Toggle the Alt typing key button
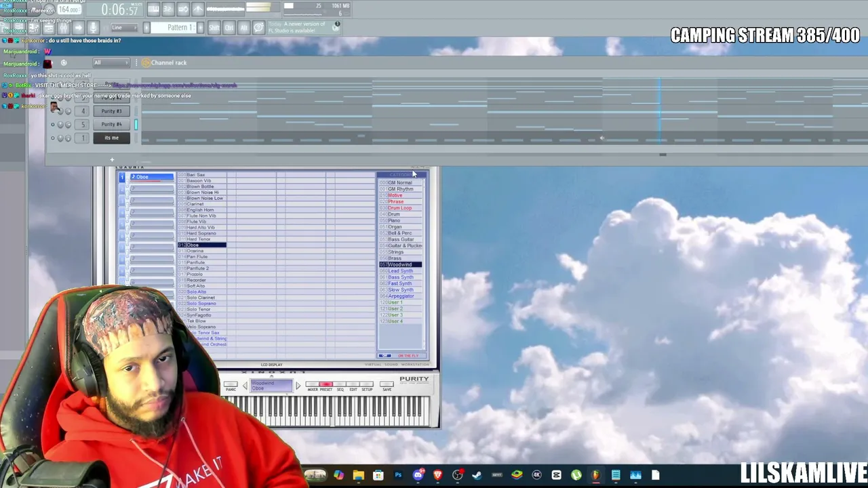868x488 pixels. (244, 28)
